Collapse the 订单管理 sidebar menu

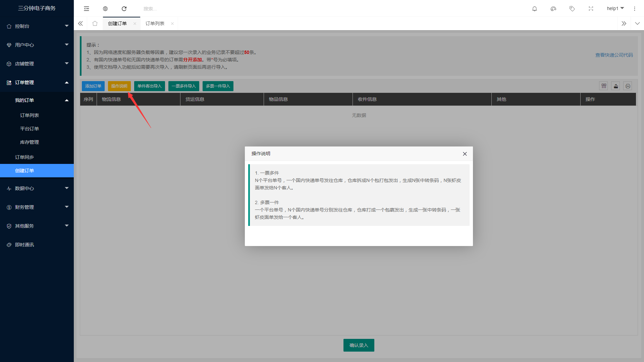37,82
